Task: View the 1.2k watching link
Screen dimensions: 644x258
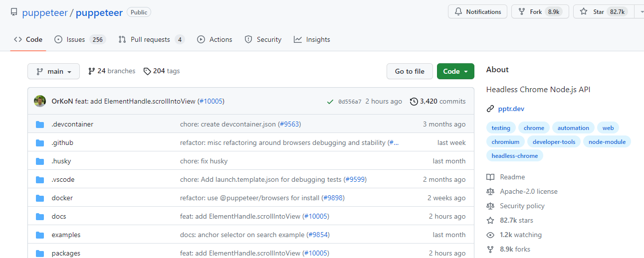Action: click(514, 235)
